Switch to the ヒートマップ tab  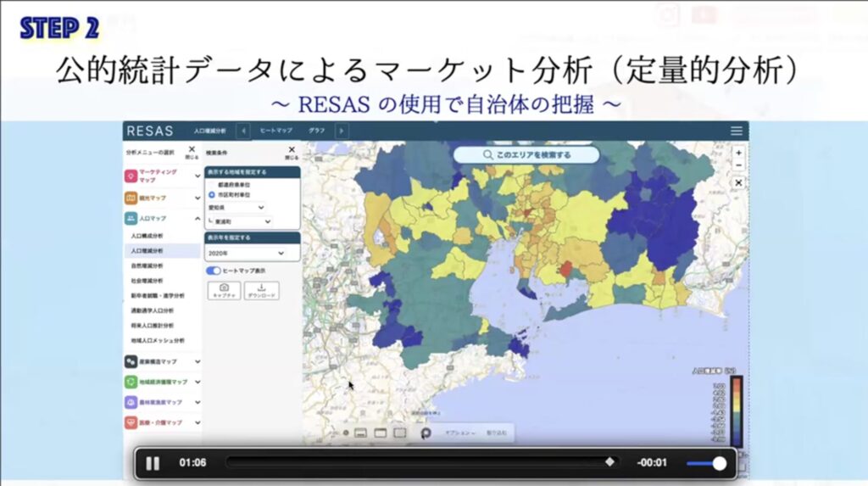tap(276, 131)
